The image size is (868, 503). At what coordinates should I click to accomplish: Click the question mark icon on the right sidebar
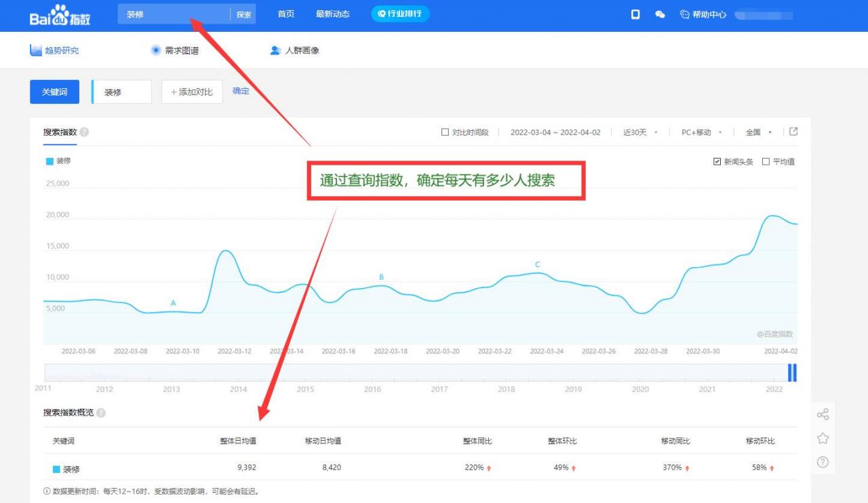click(823, 462)
